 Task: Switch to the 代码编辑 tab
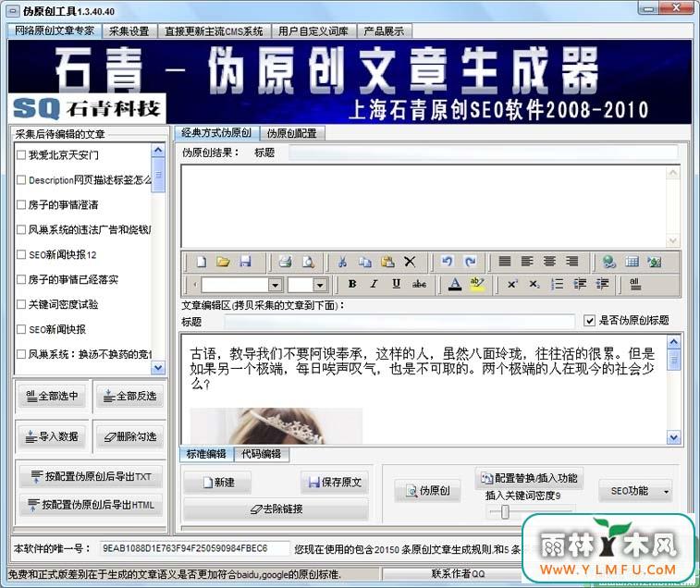click(x=261, y=454)
